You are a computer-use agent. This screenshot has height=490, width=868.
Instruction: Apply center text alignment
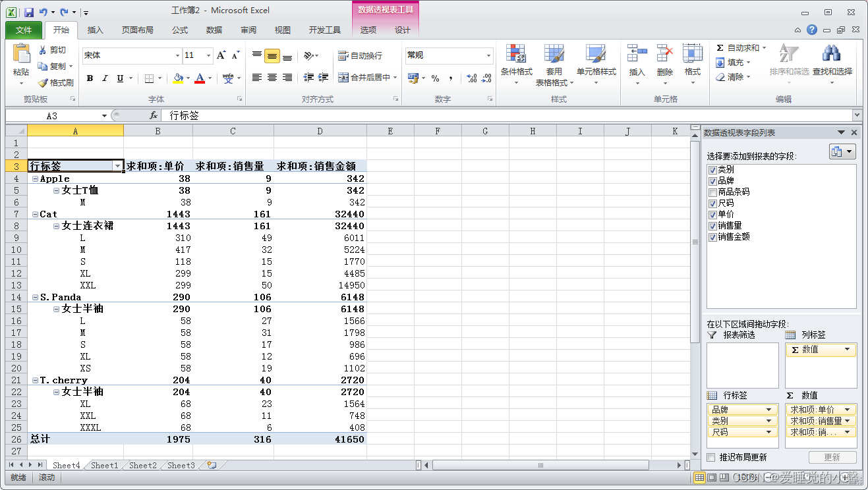click(272, 78)
